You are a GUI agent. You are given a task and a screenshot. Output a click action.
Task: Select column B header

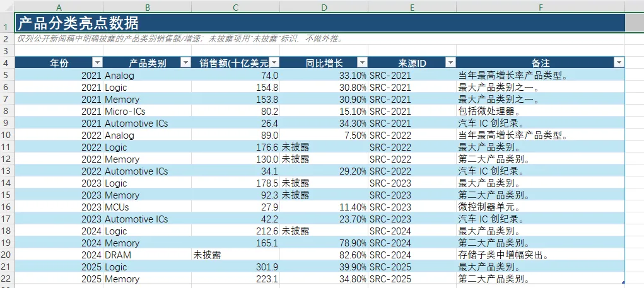147,8
